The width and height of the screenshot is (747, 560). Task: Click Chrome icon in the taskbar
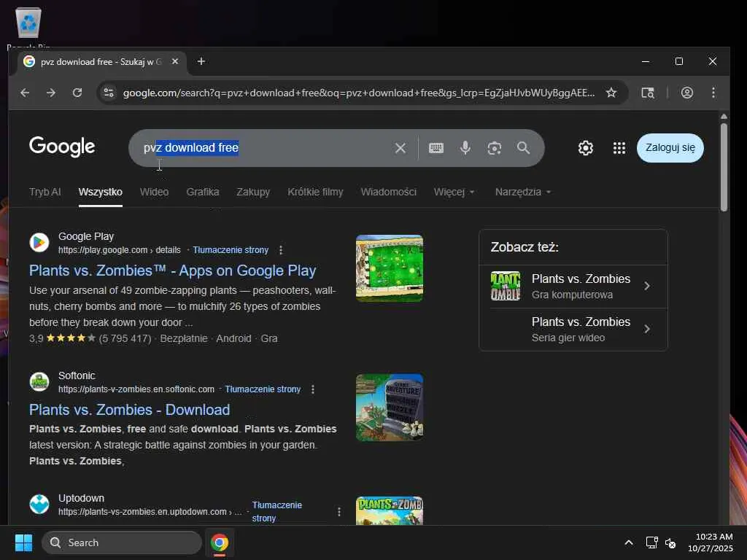tap(220, 542)
